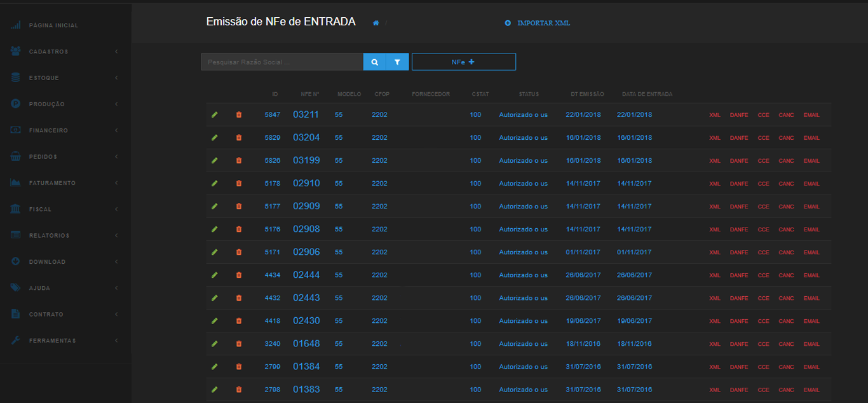Click the Financeiro money icon
The width and height of the screenshot is (868, 403).
pos(16,130)
